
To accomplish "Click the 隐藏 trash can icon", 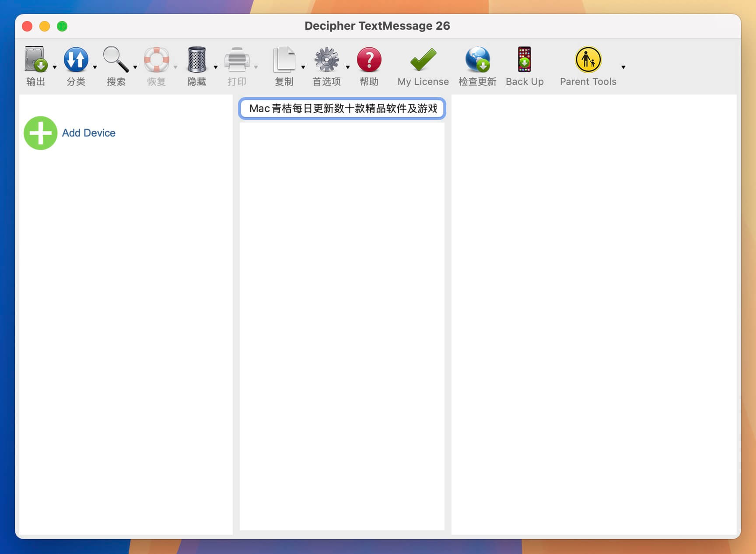I will [x=196, y=60].
